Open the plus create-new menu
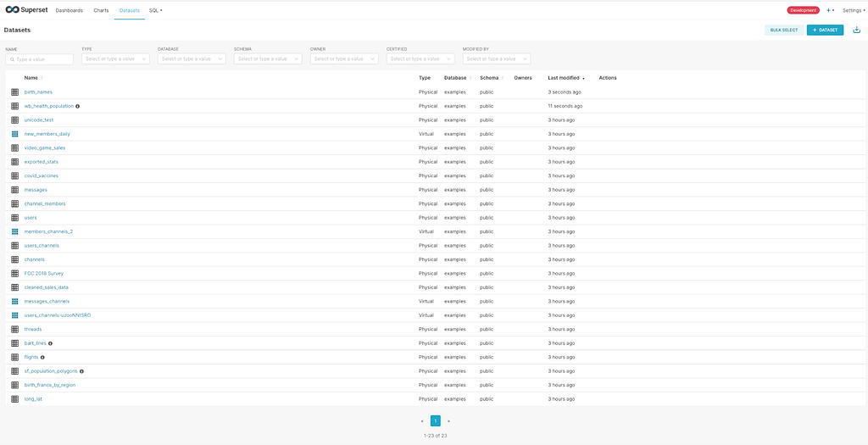868x445 pixels. [830, 10]
